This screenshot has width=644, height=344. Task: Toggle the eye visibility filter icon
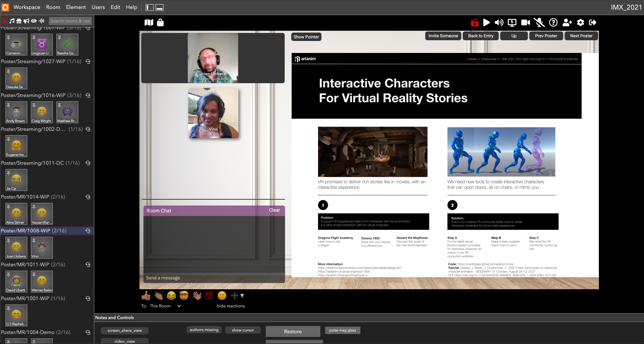click(x=34, y=21)
